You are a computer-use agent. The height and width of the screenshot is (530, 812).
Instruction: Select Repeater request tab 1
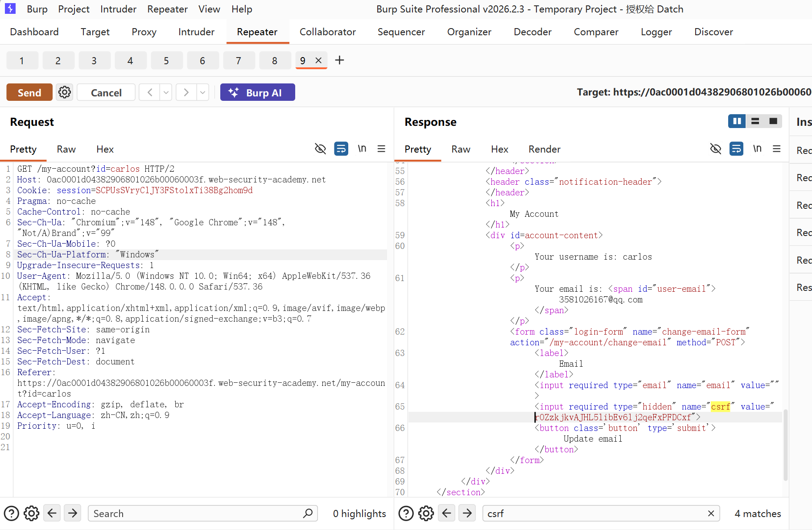point(22,60)
